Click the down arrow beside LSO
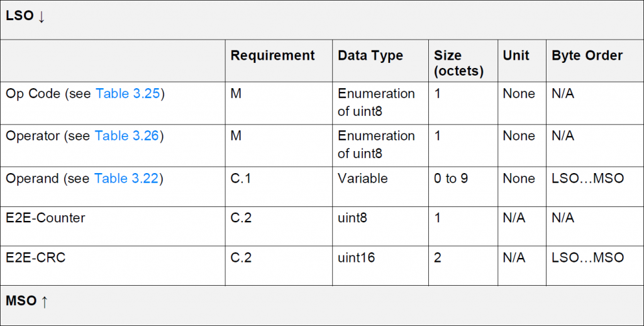 pyautogui.click(x=42, y=17)
